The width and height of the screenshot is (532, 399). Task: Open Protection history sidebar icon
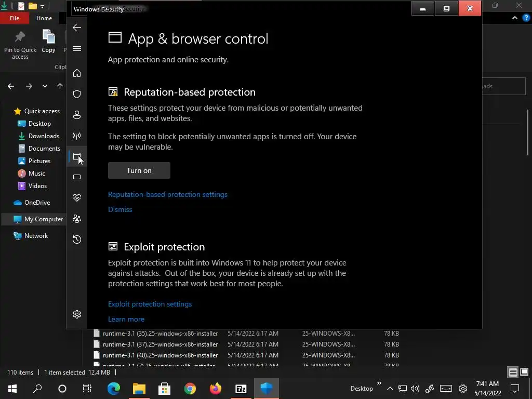click(x=77, y=240)
